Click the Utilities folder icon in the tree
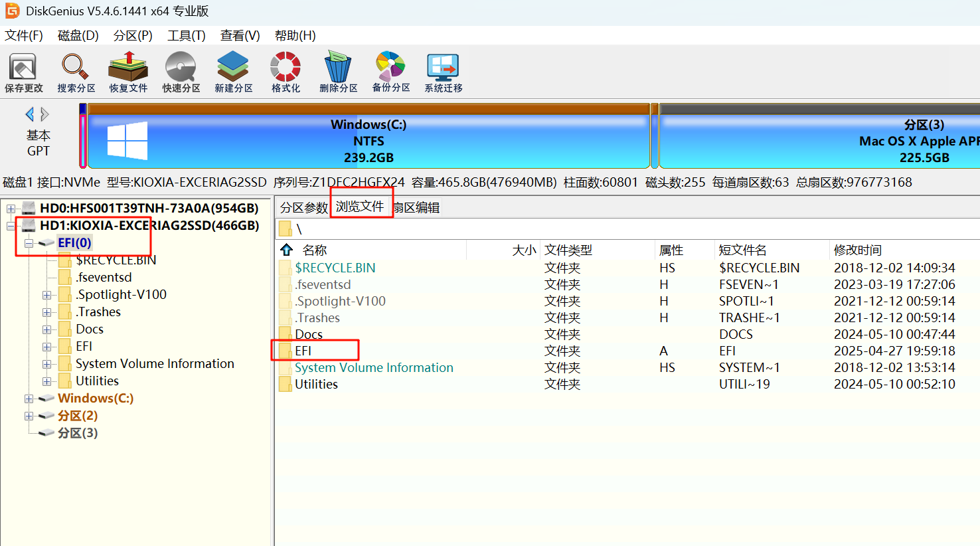This screenshot has width=980, height=546. coord(65,381)
